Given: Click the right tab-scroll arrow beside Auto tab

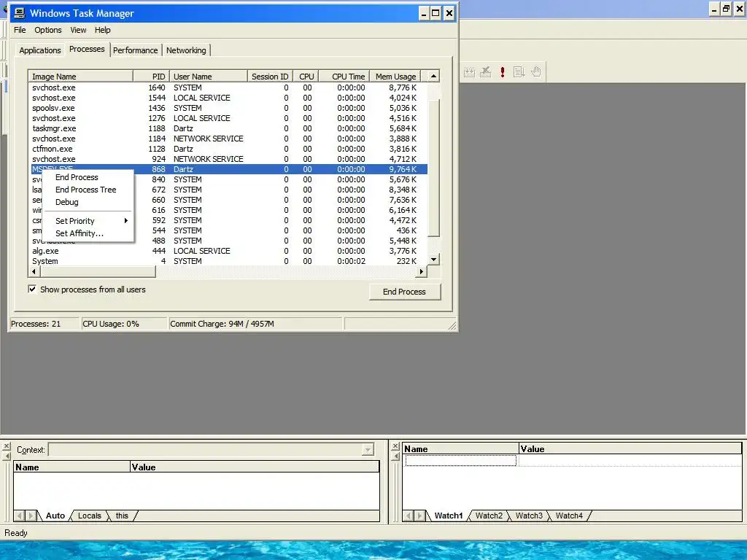Looking at the screenshot, I should 31,516.
